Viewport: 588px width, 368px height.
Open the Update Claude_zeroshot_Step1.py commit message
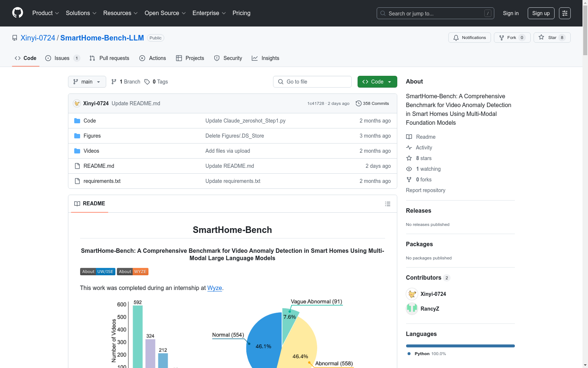245,121
